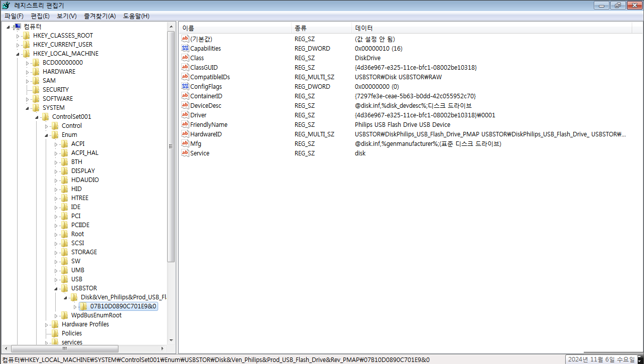
Task: Select the DeviceDesc value name
Action: point(206,106)
